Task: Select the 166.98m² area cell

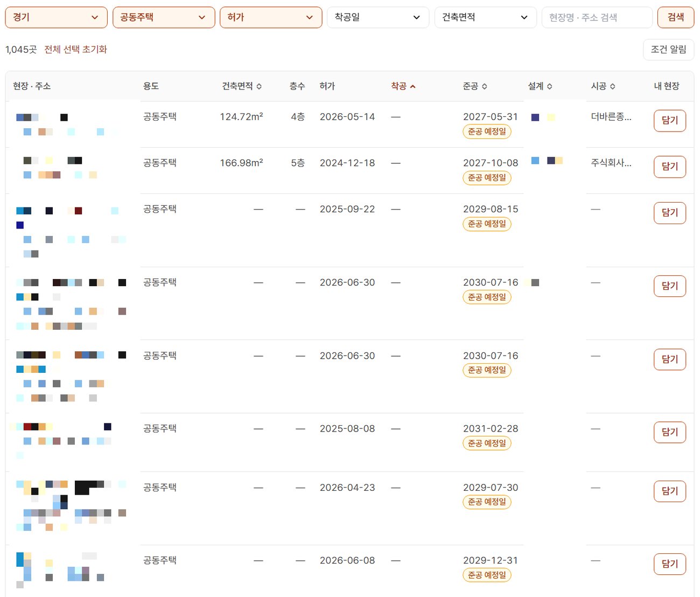Action: coord(241,163)
